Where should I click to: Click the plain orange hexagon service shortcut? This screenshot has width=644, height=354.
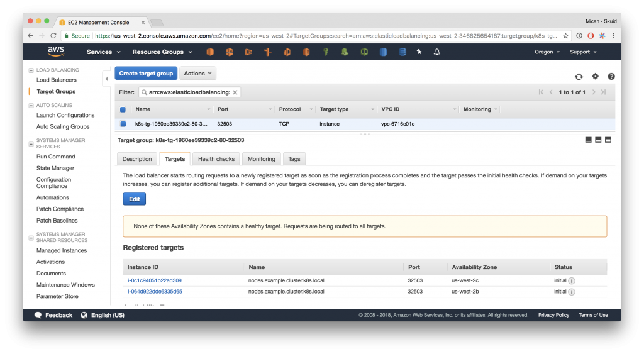(x=210, y=52)
